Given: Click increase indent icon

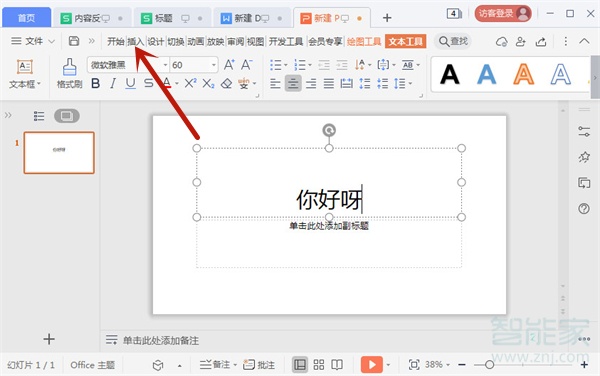Looking at the screenshot, I should tap(342, 65).
